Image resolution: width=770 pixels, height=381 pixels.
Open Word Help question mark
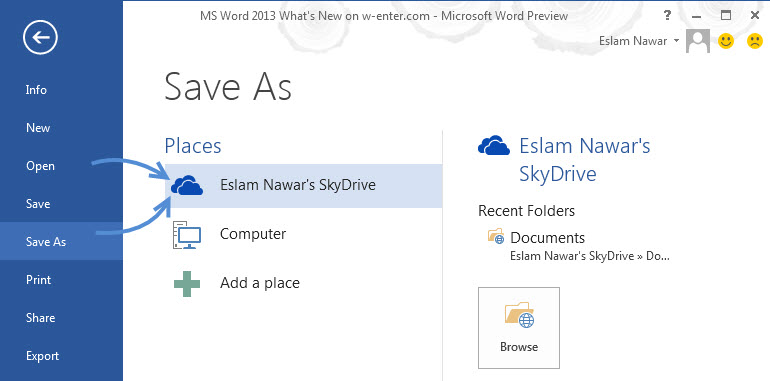click(667, 16)
